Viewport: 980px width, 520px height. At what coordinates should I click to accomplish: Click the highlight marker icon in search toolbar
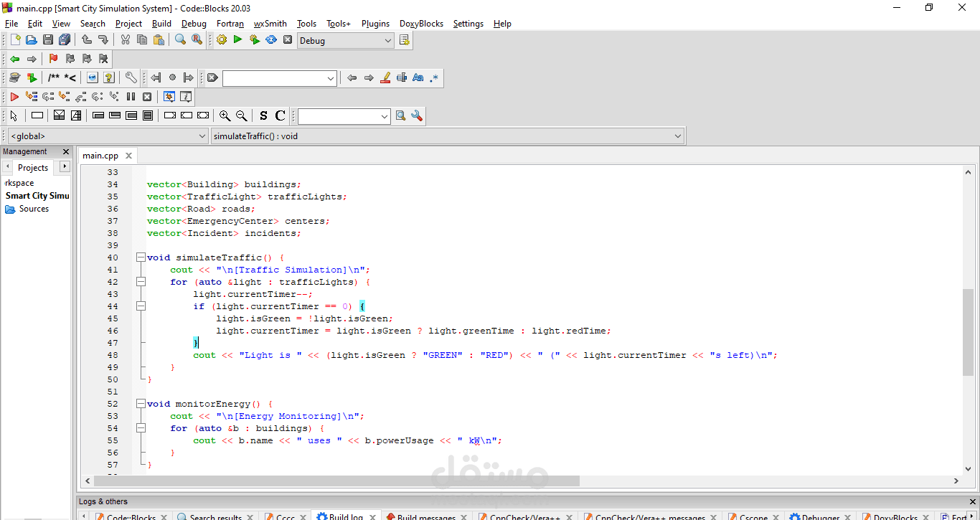coord(385,77)
